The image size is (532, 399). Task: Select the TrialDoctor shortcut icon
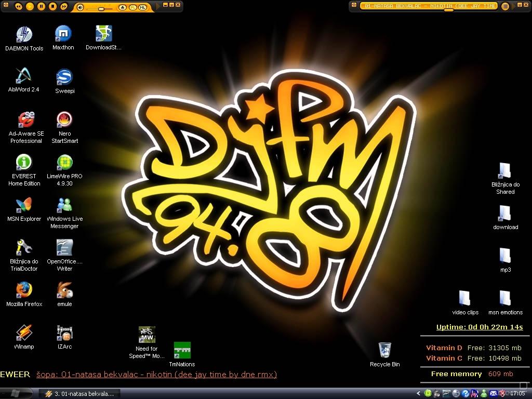tap(24, 256)
